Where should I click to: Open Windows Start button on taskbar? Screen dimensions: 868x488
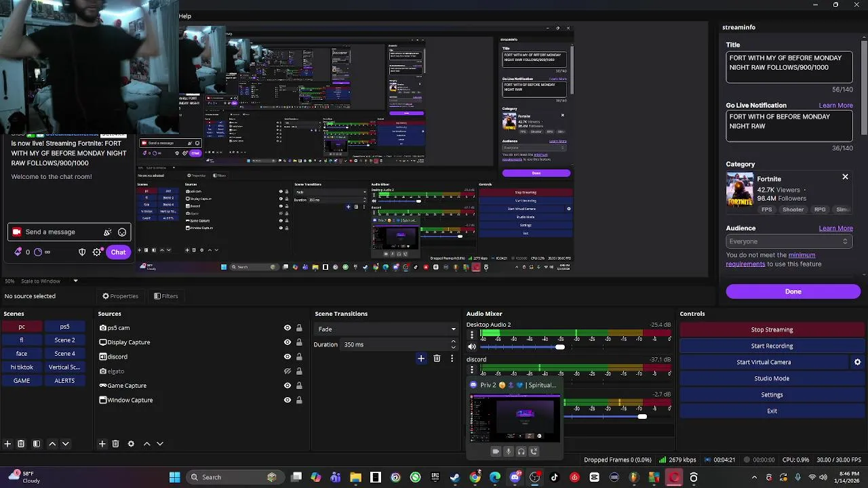pos(174,477)
